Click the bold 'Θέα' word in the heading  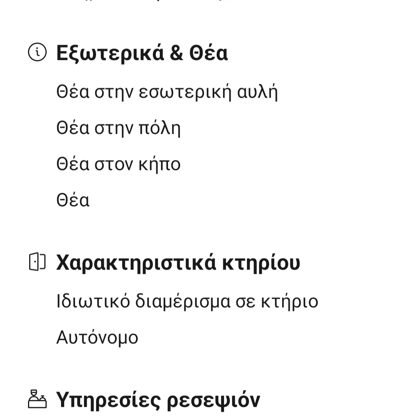[209, 53]
